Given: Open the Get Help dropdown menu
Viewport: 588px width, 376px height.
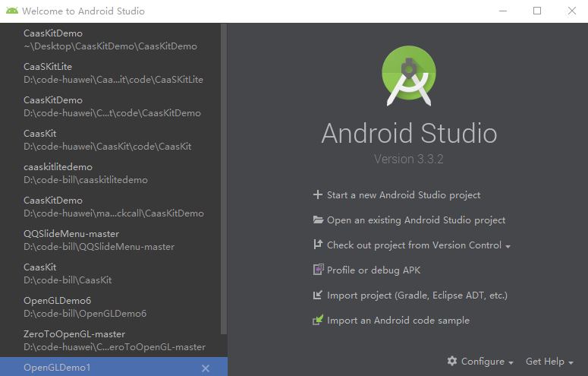Looking at the screenshot, I should [x=549, y=362].
